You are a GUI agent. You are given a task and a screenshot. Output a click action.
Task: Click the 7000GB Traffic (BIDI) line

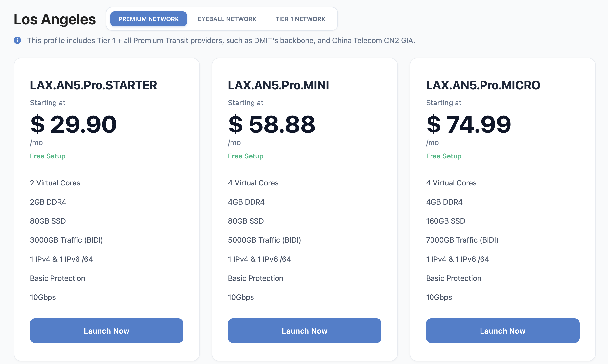[x=462, y=240]
